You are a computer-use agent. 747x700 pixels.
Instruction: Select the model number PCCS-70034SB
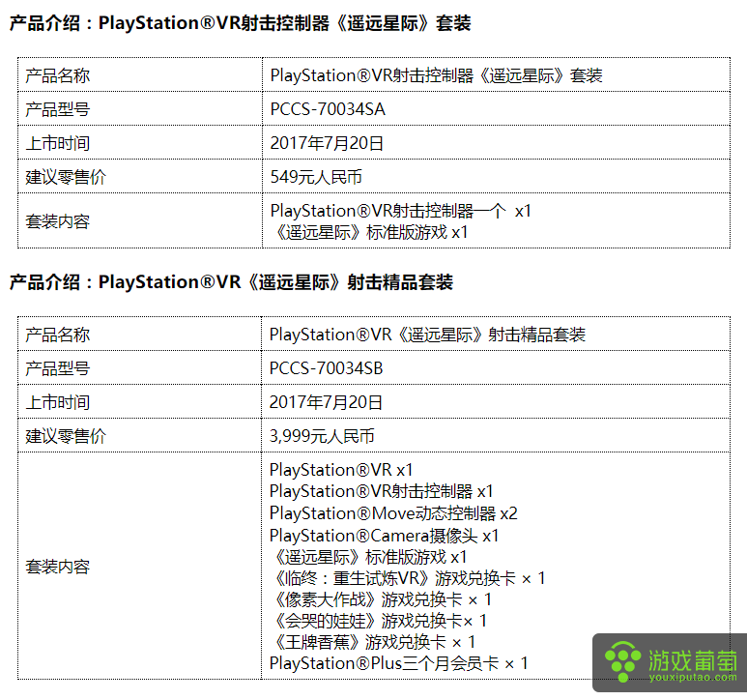[327, 368]
